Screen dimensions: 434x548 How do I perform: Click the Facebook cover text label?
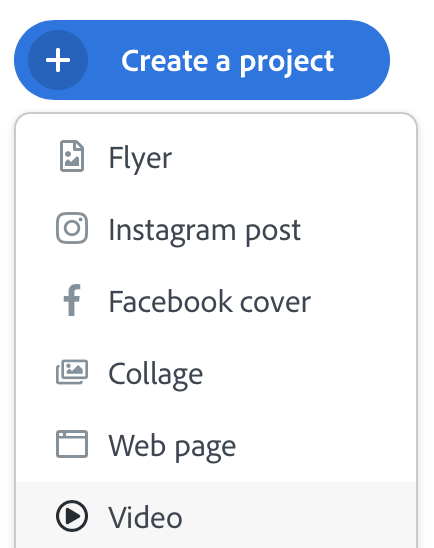pos(210,301)
